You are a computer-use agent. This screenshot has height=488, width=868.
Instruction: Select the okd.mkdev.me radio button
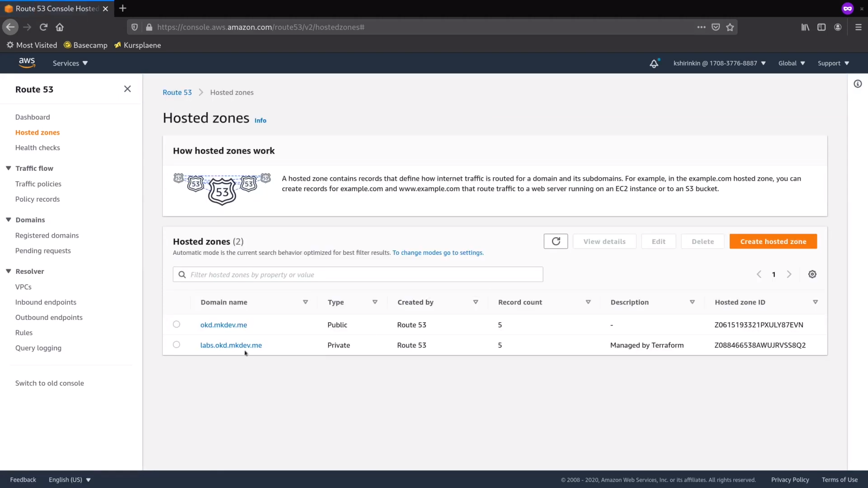click(x=176, y=324)
